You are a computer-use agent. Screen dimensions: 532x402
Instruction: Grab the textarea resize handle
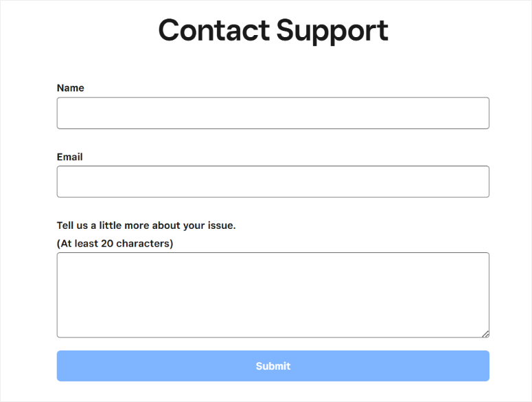[x=485, y=334]
